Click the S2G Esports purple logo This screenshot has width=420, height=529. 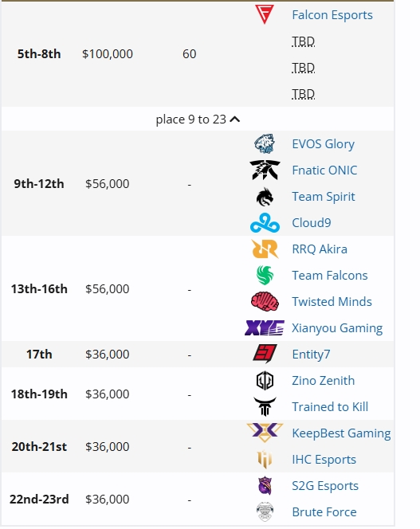pyautogui.click(x=265, y=485)
